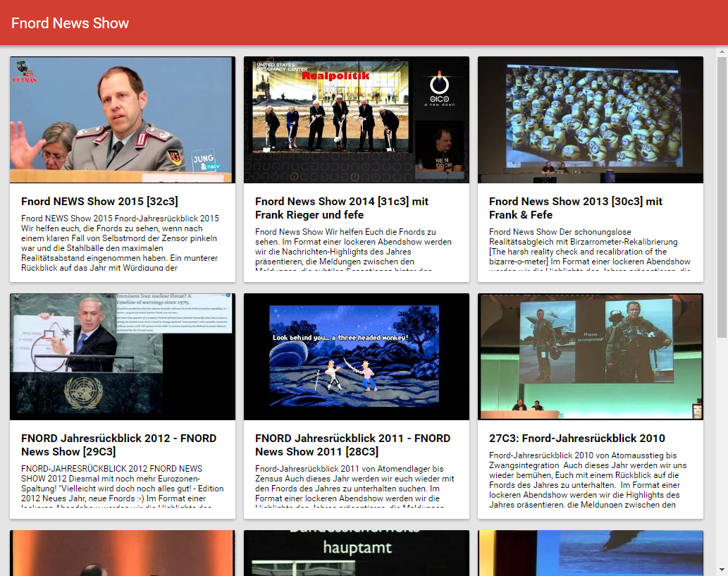
Task: Click description mentioning 'Birzarrometer-Rekalibrierung'
Action: click(590, 248)
